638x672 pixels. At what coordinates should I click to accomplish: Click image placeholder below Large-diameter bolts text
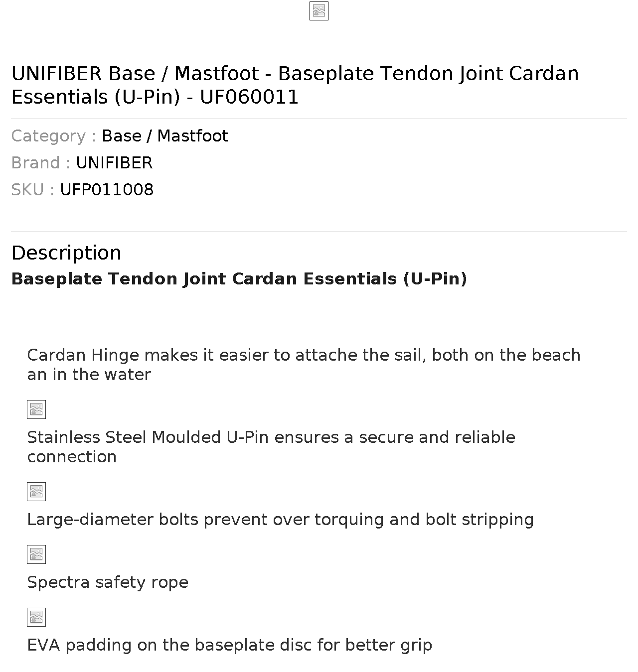[x=36, y=554]
